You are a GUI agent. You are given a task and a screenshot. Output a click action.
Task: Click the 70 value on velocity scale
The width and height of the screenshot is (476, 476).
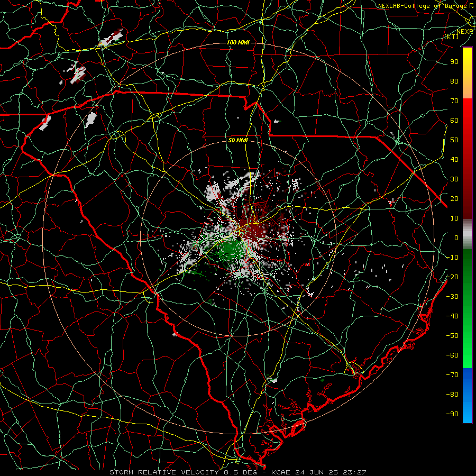pyautogui.click(x=454, y=101)
